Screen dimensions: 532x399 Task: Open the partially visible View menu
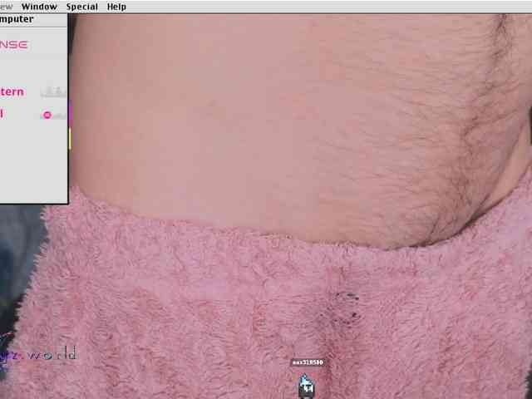pos(7,7)
